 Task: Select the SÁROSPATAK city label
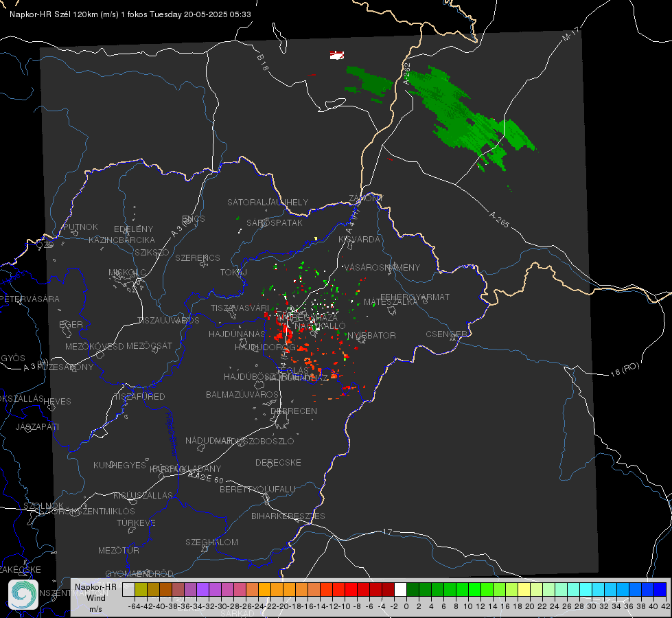tap(275, 222)
